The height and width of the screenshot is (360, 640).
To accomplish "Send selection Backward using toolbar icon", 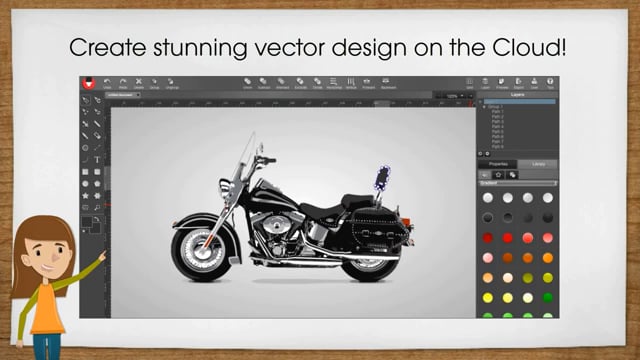I will (388, 83).
